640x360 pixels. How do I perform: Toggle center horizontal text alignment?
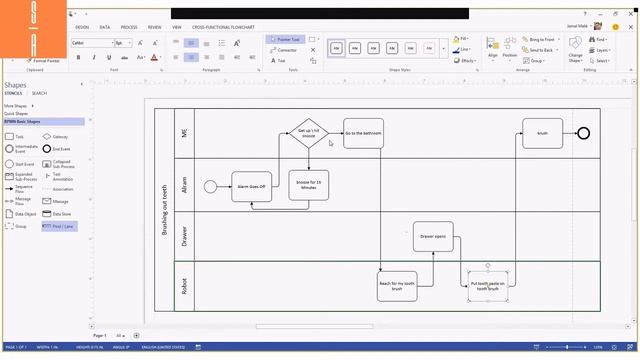(x=191, y=57)
